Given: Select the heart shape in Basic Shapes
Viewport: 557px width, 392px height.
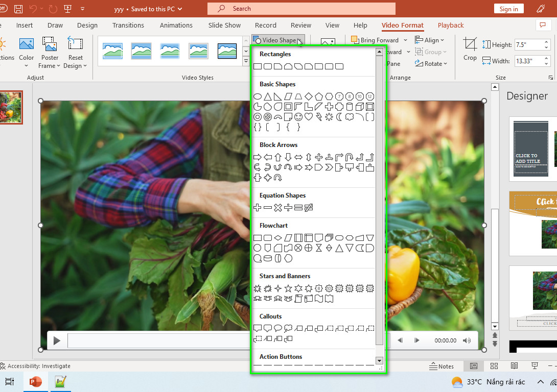Looking at the screenshot, I should point(309,117).
